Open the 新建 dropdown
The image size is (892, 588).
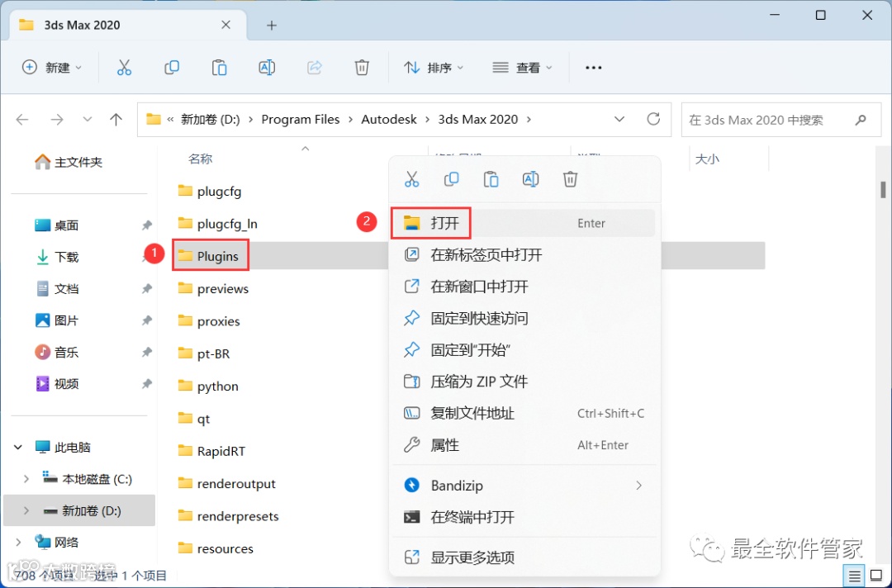pos(52,68)
